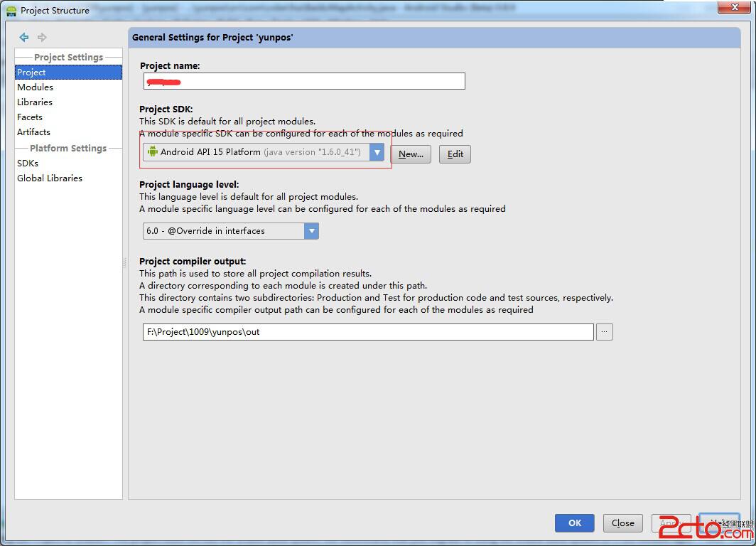Click the 'Project compiler output:' label
Viewport: 756px width, 546px height.
tap(193, 261)
